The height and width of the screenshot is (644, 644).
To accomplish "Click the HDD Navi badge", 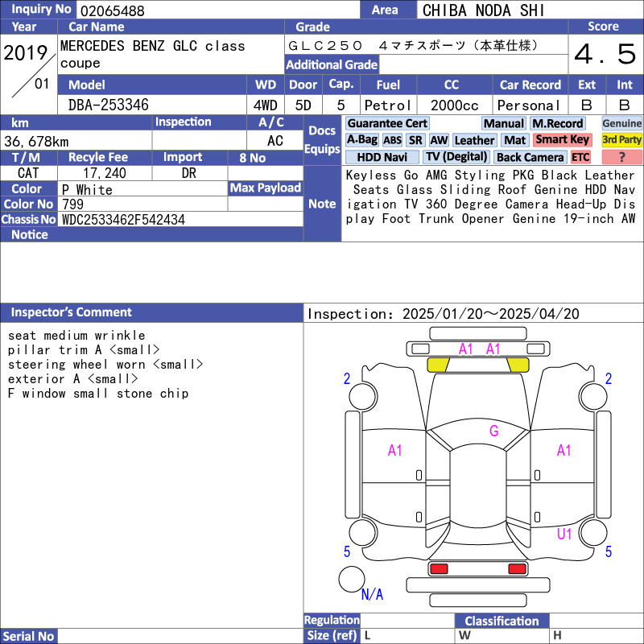I will [x=382, y=158].
